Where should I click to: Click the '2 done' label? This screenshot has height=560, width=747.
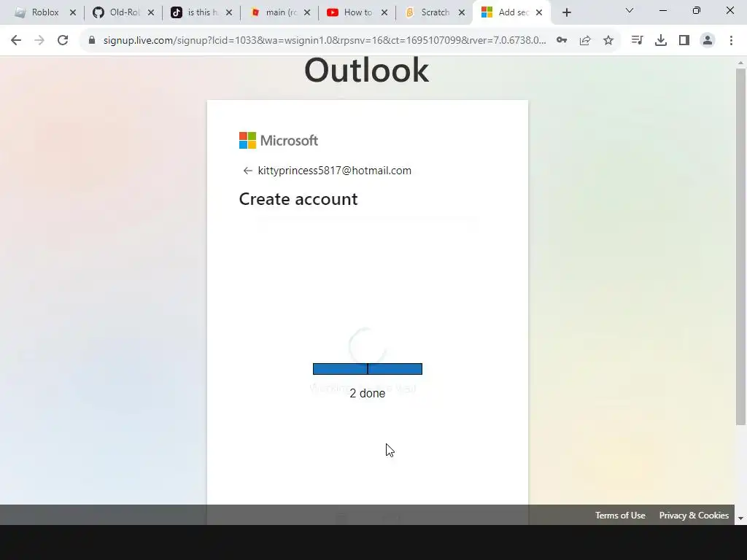click(x=368, y=393)
